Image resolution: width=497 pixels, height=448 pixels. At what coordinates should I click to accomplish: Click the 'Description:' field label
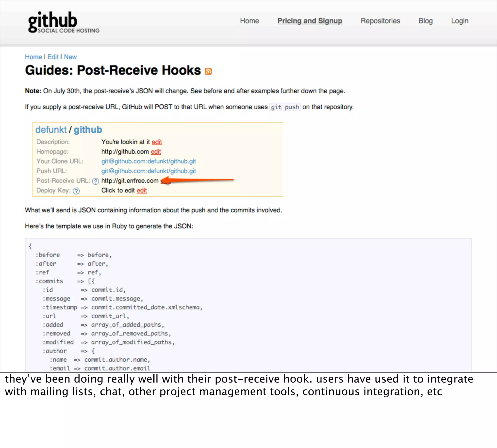coord(53,142)
